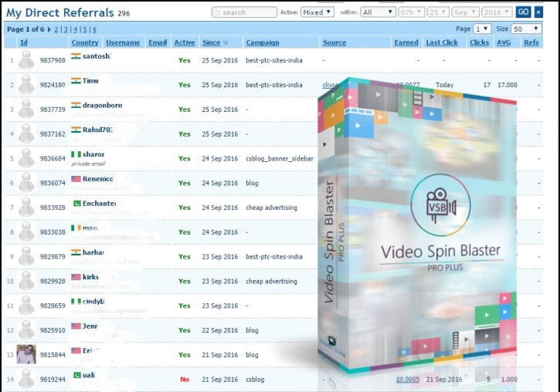Open the year dropdown showing 2016
This screenshot has width=560, height=392.
coord(497,12)
